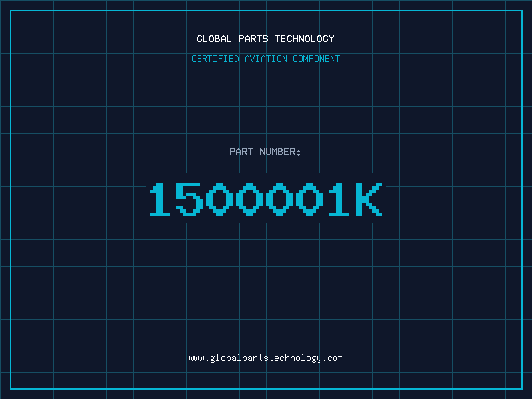
Task: Select the word CERTIFIED in the subtitle
Action: pyautogui.click(x=215, y=59)
